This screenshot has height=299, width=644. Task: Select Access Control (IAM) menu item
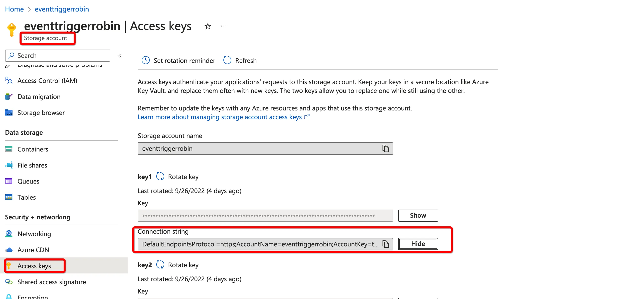click(47, 81)
